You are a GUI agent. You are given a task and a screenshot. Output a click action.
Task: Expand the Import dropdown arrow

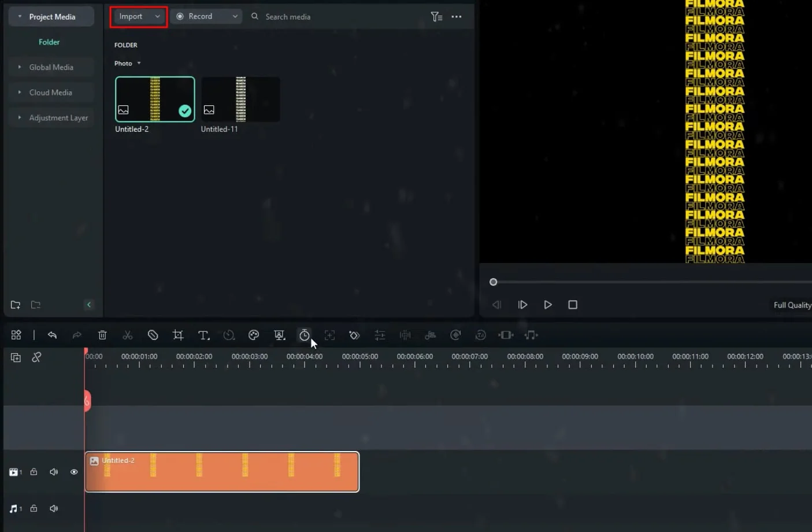pyautogui.click(x=157, y=17)
